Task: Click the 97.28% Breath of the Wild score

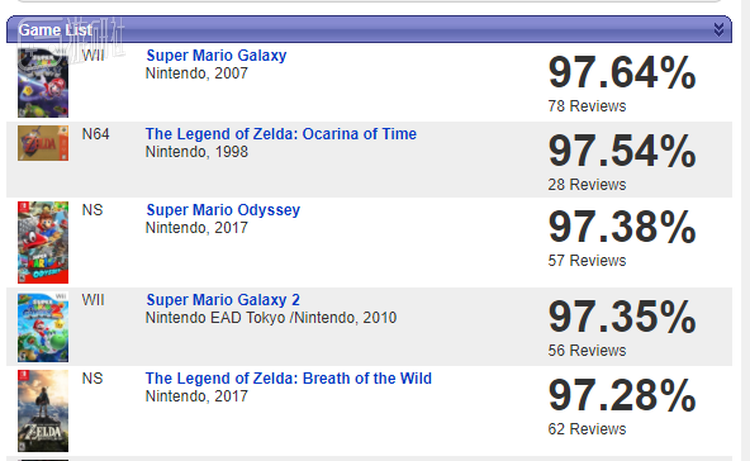Action: click(x=621, y=396)
